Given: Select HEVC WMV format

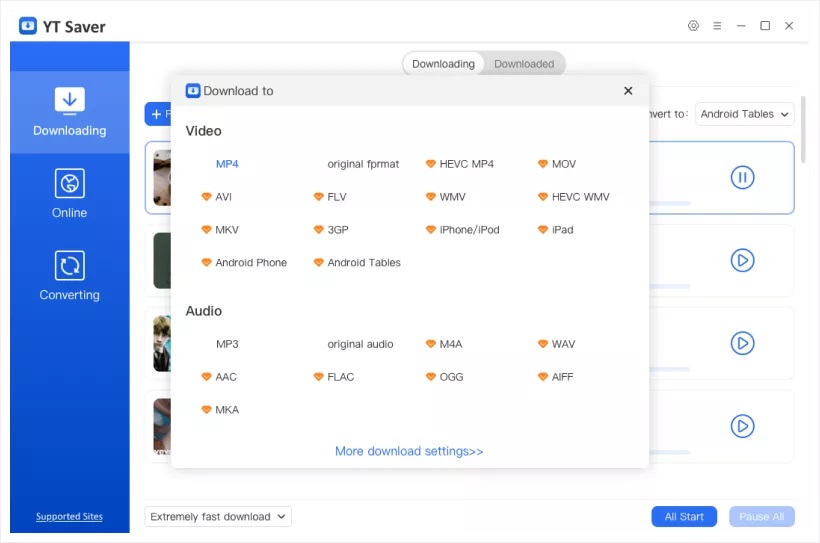Looking at the screenshot, I should 574,197.
